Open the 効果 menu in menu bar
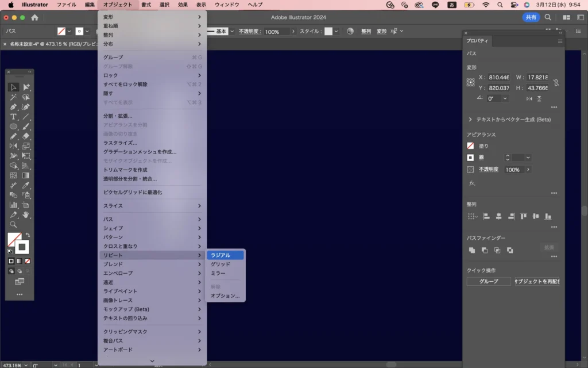Image resolution: width=588 pixels, height=368 pixels. pos(183,5)
